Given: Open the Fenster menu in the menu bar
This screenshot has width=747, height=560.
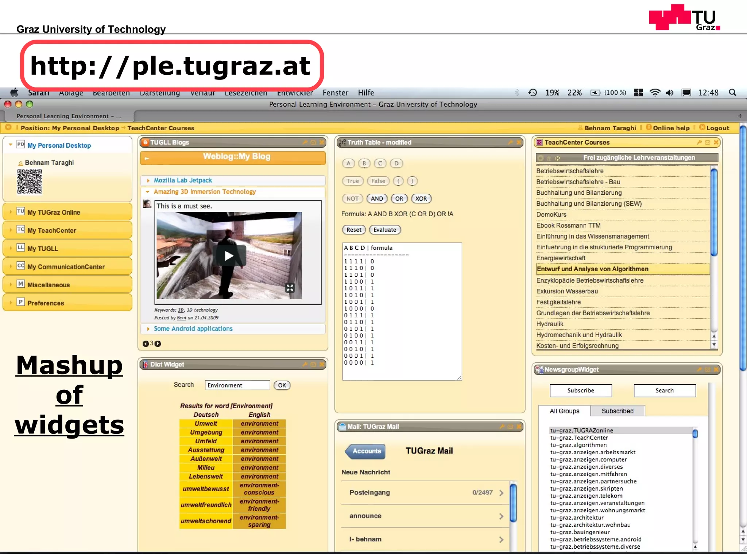Looking at the screenshot, I should point(335,93).
